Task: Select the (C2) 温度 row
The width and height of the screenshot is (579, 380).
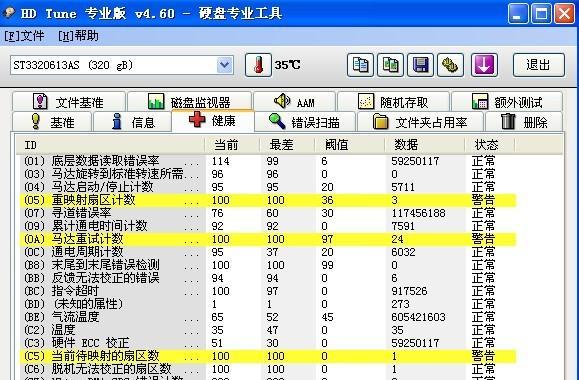Action: tap(268, 330)
